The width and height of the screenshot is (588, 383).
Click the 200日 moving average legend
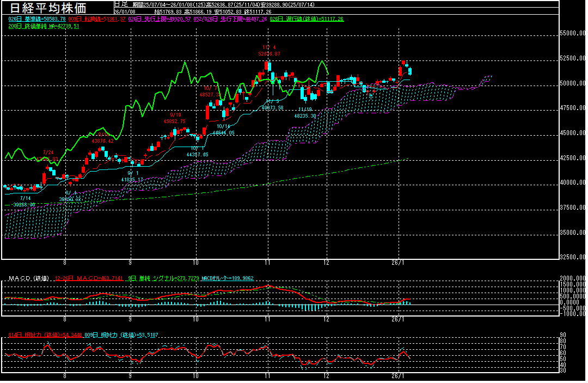[44, 26]
